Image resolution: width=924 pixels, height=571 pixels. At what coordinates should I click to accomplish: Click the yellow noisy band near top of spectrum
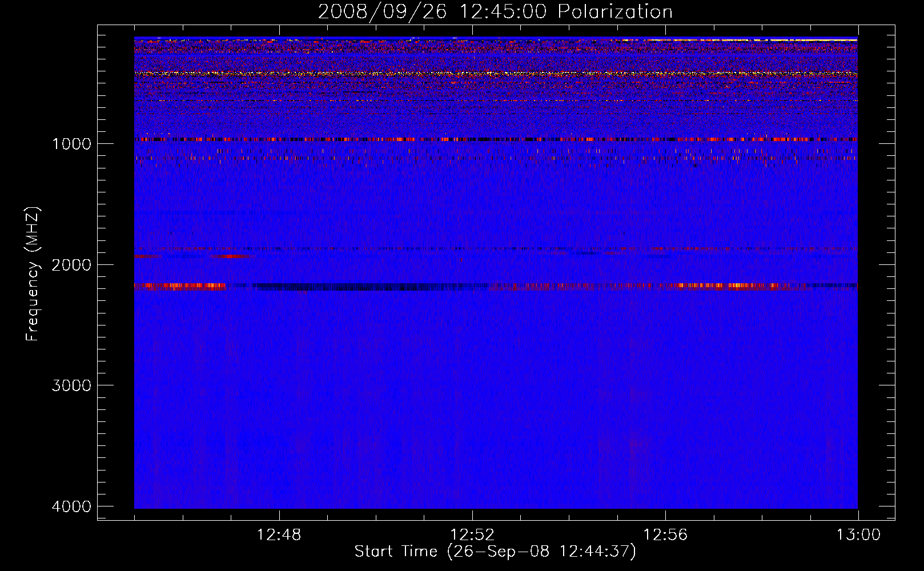(x=496, y=74)
